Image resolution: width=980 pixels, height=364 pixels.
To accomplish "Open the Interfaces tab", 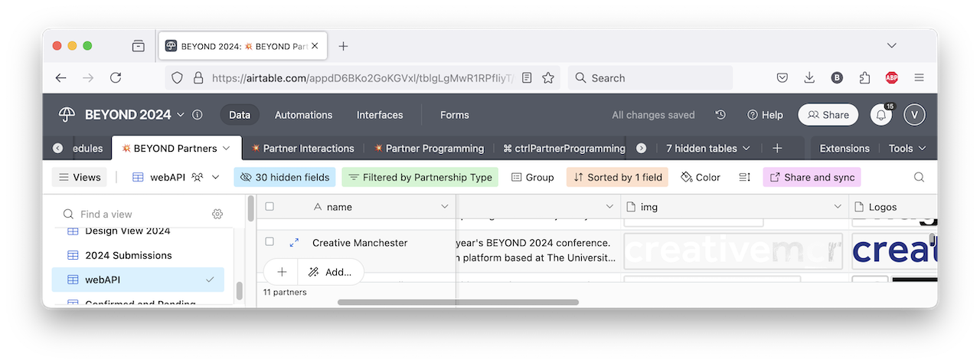I will [380, 115].
